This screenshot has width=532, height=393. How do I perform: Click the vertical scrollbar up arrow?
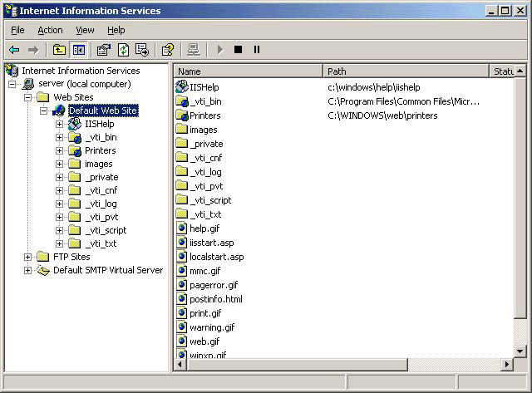(520, 71)
